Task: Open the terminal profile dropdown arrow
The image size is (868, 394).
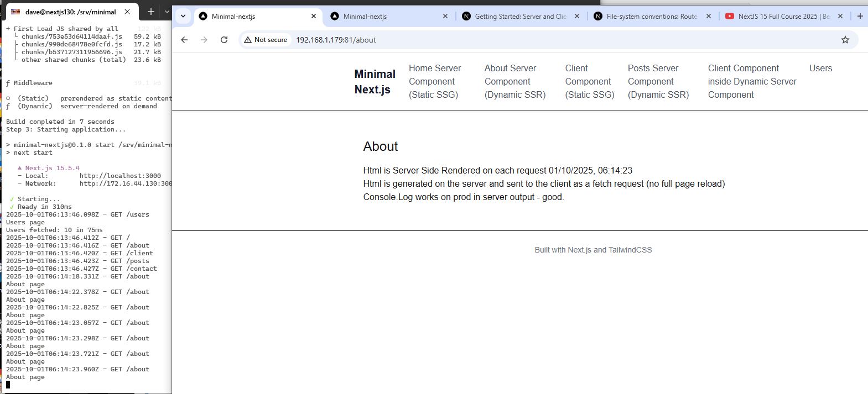Action: [167, 12]
